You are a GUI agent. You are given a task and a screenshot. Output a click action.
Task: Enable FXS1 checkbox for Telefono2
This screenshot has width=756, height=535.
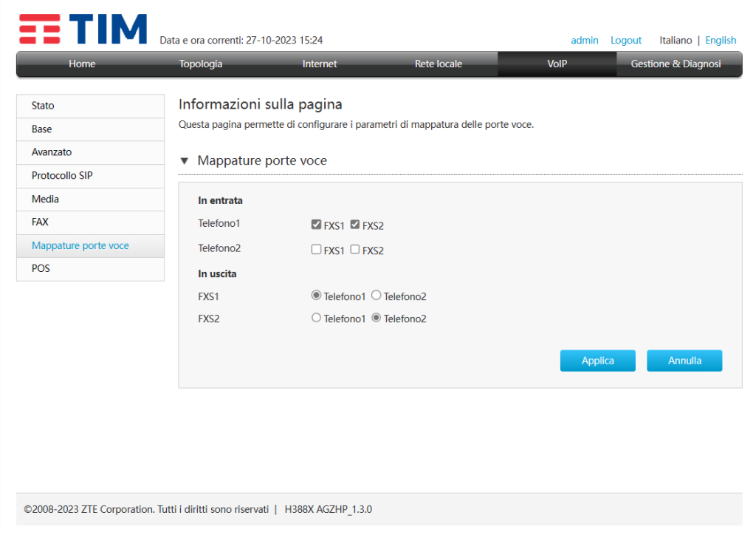[316, 250]
